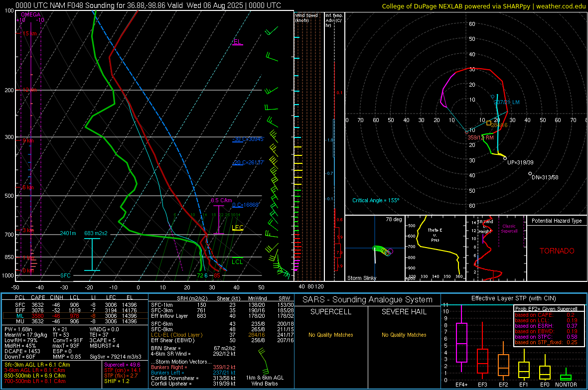Click the CAPE column header
This screenshot has height=390, width=588.
(x=38, y=298)
